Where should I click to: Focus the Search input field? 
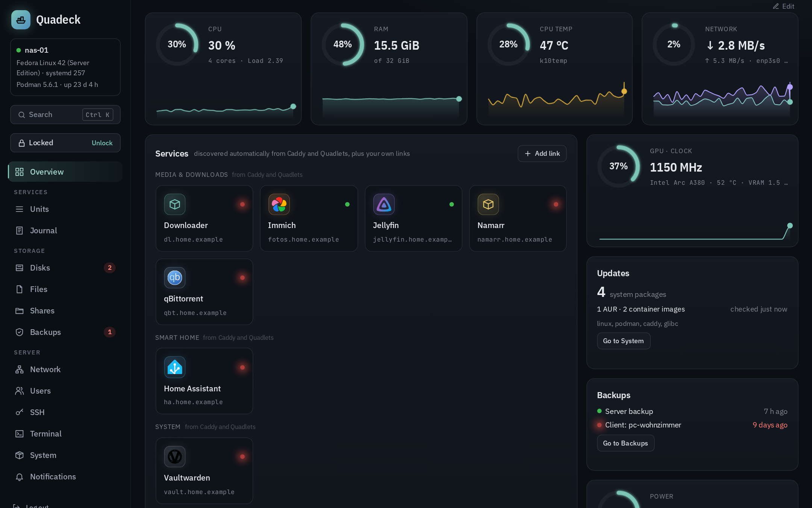[65, 115]
